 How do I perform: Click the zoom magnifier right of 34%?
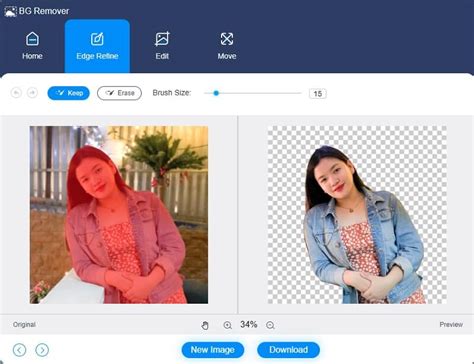point(270,325)
